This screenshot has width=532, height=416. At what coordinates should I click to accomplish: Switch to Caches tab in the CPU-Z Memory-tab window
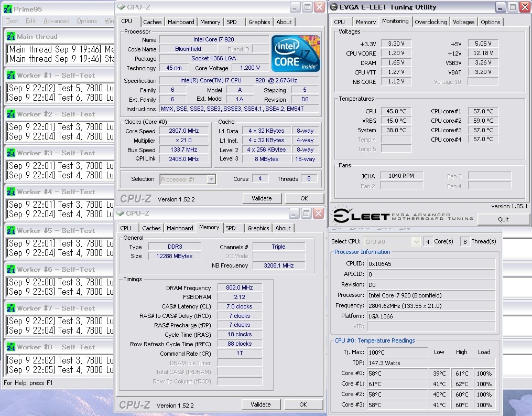click(151, 228)
